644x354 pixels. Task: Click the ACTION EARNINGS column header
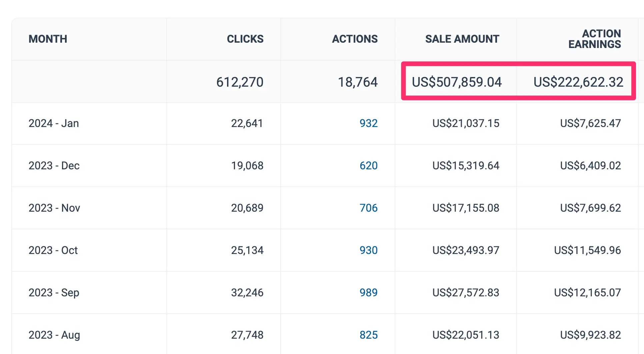click(594, 39)
